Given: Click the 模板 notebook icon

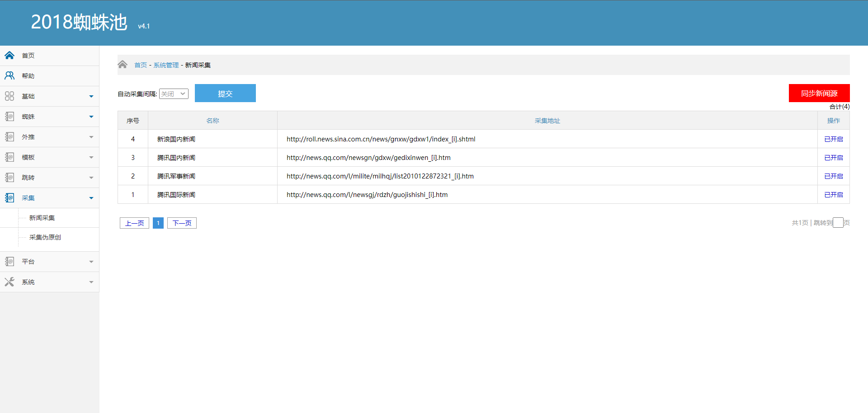Looking at the screenshot, I should click(9, 157).
